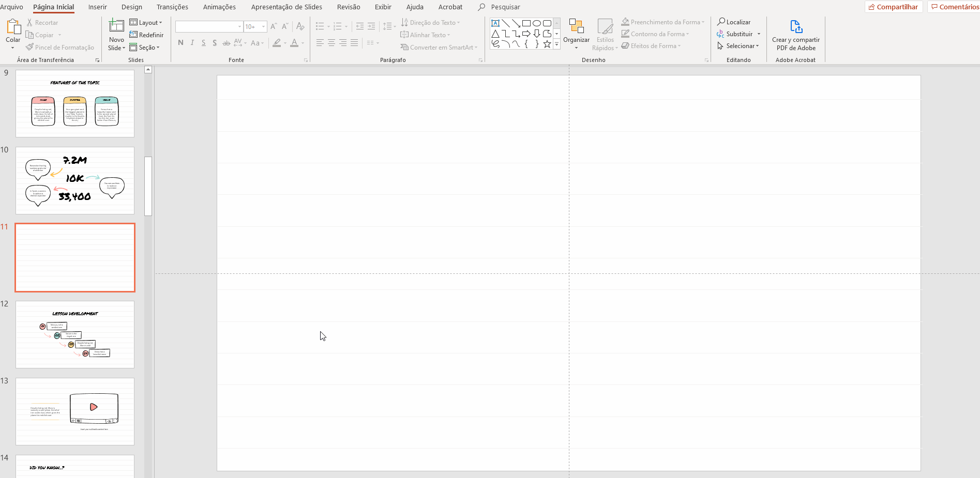The image size is (980, 478).
Task: Click the Colar paste icon
Action: (13, 27)
